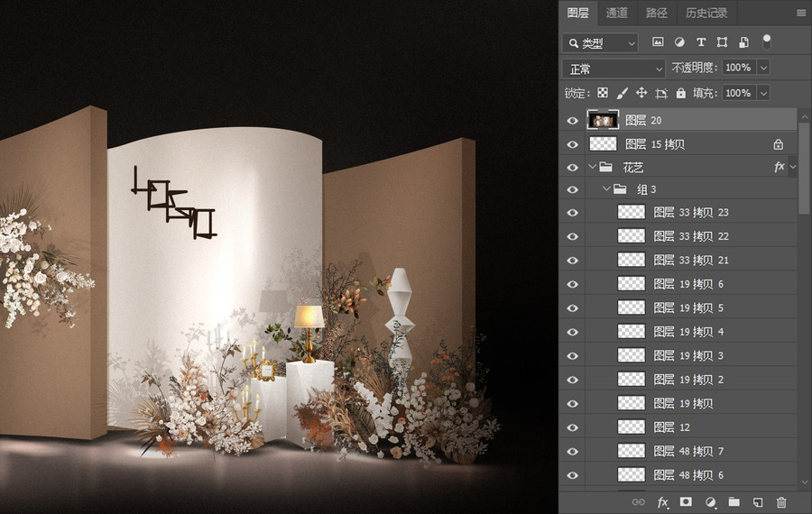This screenshot has width=812, height=514.
Task: Hide the 图层 15 拷贝 layer
Action: 572,144
